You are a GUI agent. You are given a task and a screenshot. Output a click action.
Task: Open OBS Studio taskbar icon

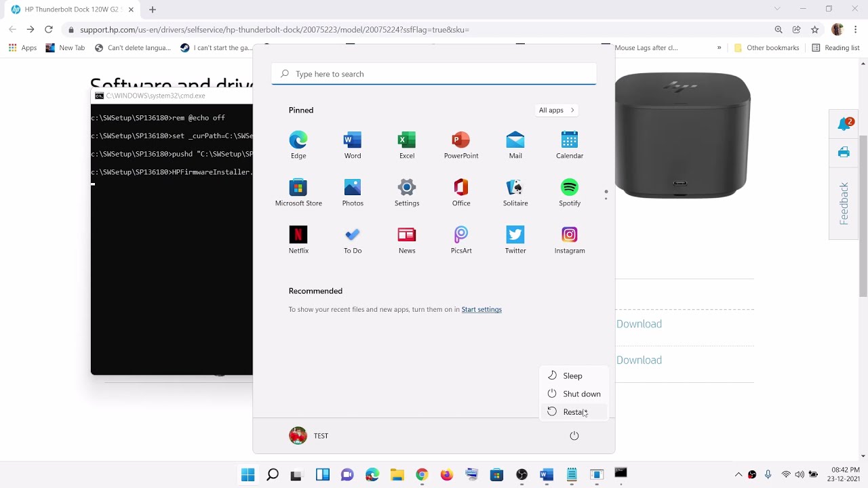(x=521, y=475)
